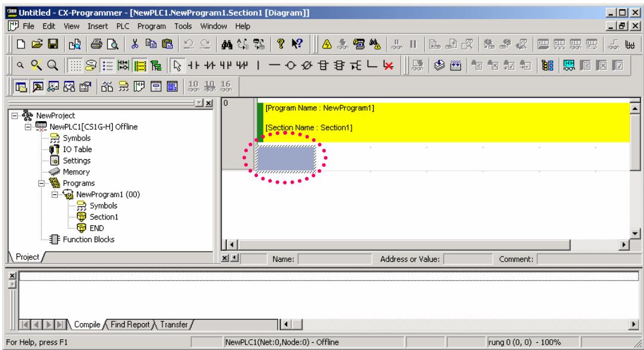Open the Program menu
This screenshot has height=350, width=644.
152,26
